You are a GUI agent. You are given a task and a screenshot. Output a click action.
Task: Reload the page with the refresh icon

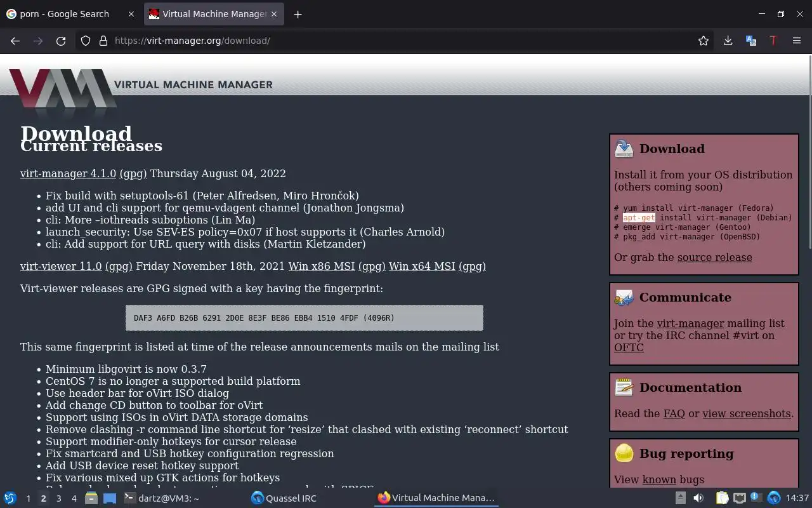[x=61, y=41]
